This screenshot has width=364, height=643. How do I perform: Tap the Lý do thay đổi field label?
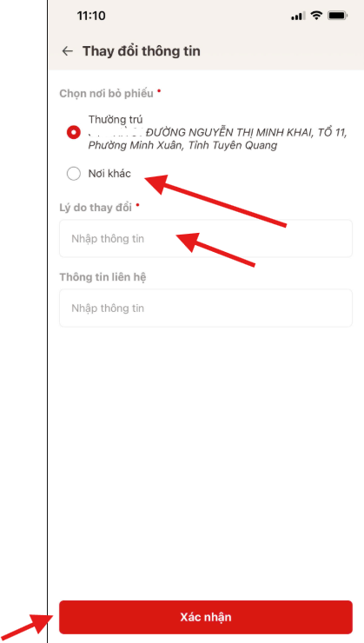96,208
